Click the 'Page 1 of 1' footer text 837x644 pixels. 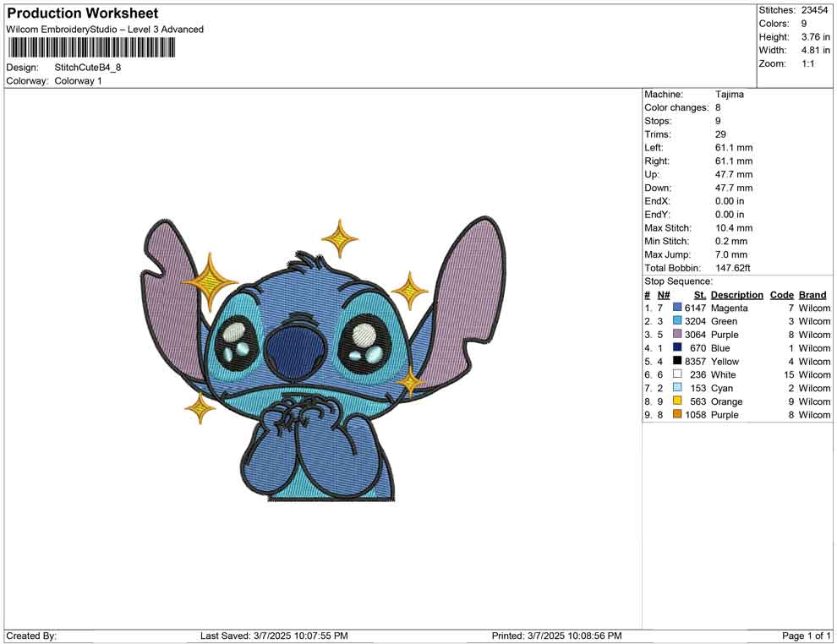click(x=806, y=636)
